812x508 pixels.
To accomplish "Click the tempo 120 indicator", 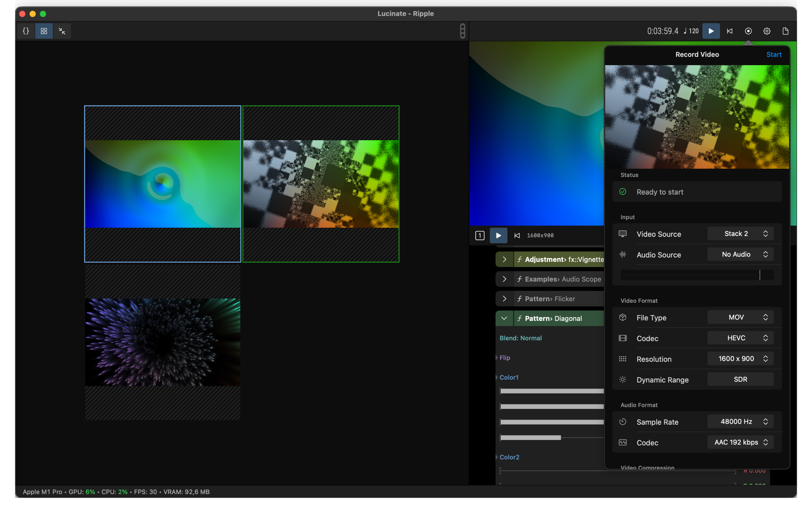I will (x=691, y=31).
